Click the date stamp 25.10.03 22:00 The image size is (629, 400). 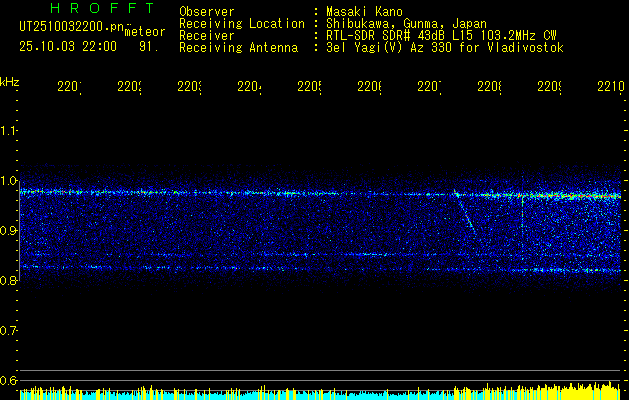68,47
